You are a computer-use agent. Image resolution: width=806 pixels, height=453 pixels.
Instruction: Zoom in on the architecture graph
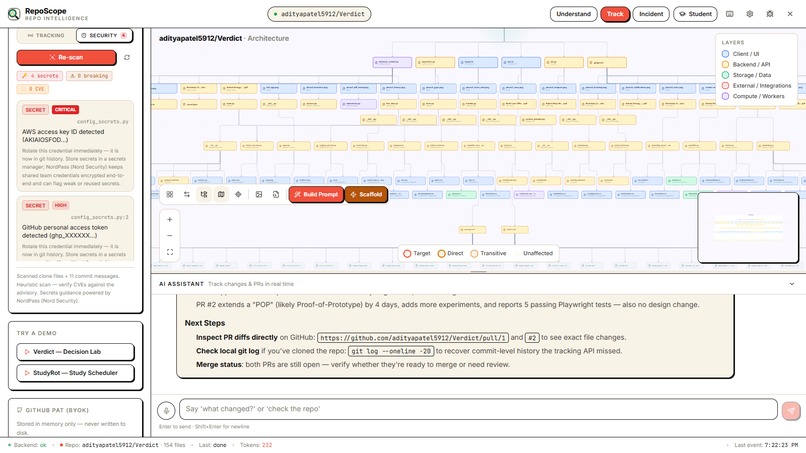[170, 220]
